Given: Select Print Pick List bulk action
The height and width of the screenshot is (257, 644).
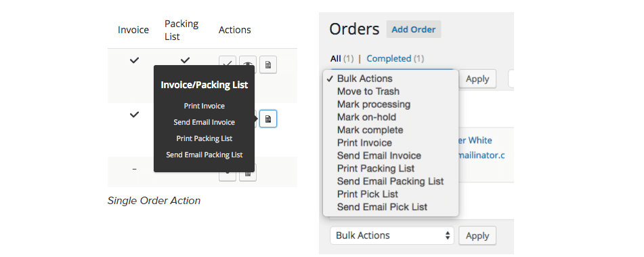Looking at the screenshot, I should point(368,194).
